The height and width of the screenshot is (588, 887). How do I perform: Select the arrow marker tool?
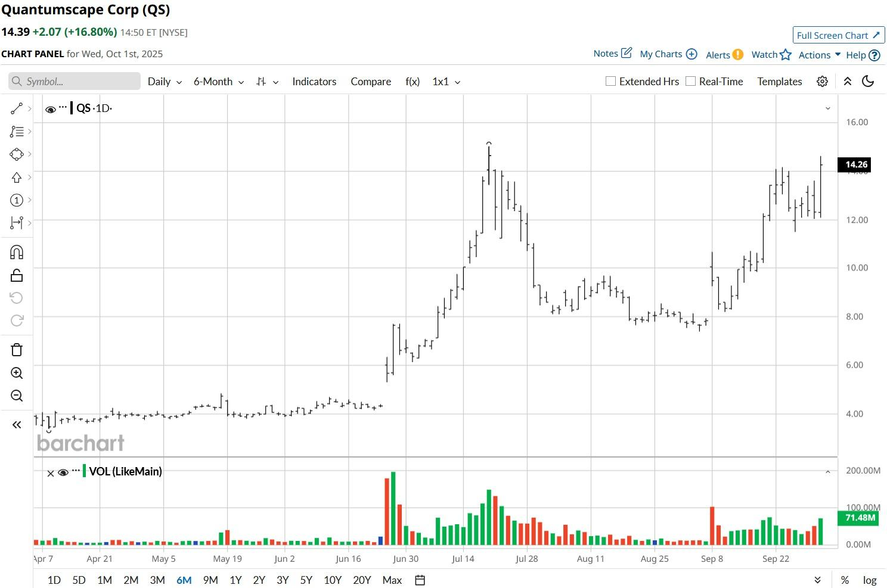click(x=17, y=178)
